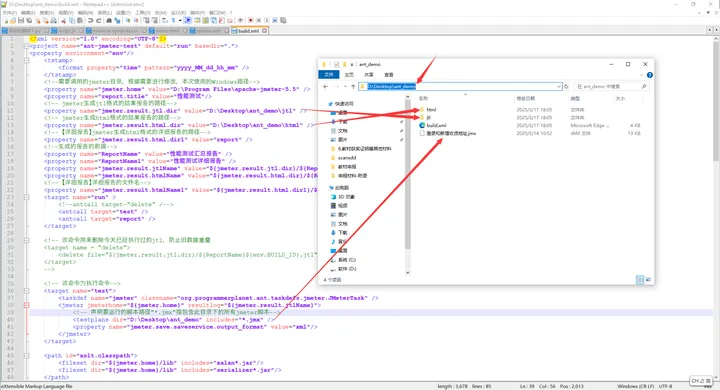Click the Open file toolbar icon in Notepad++
The height and width of the screenshot is (390, 720).
click(13, 21)
